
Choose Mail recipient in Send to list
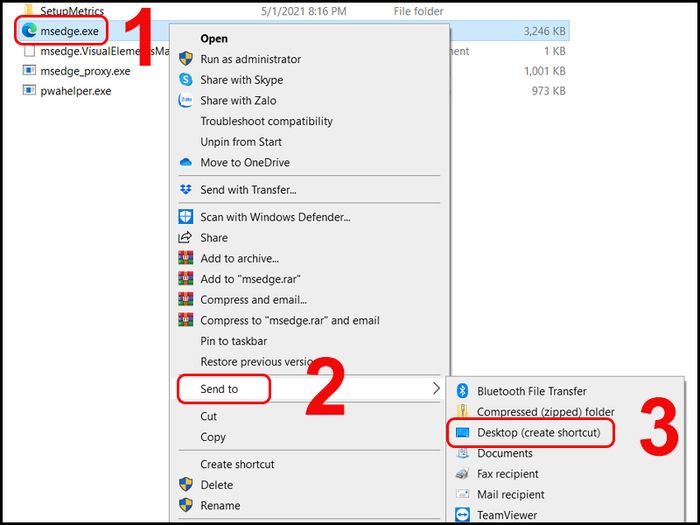click(511, 495)
